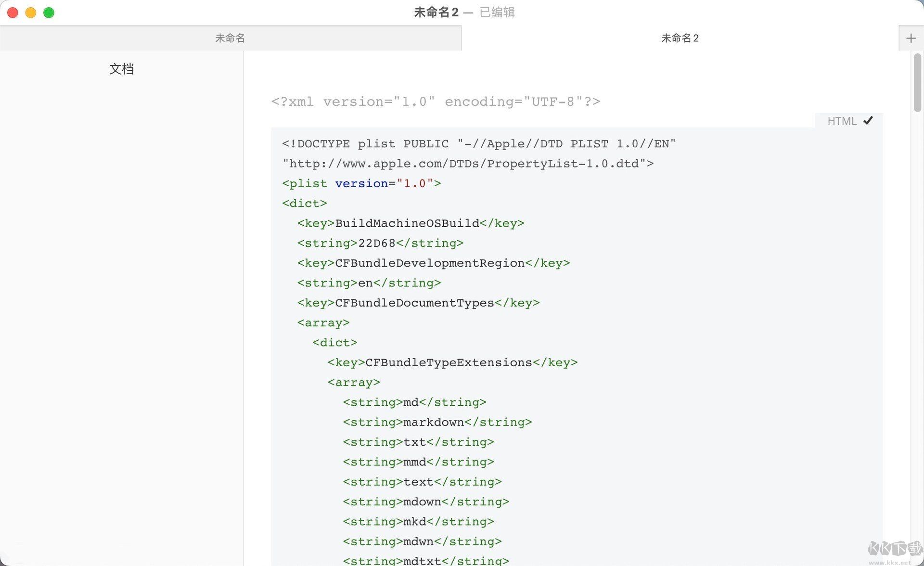Click the yellow minimize traffic-light button
Image resolution: width=924 pixels, height=566 pixels.
tap(30, 13)
